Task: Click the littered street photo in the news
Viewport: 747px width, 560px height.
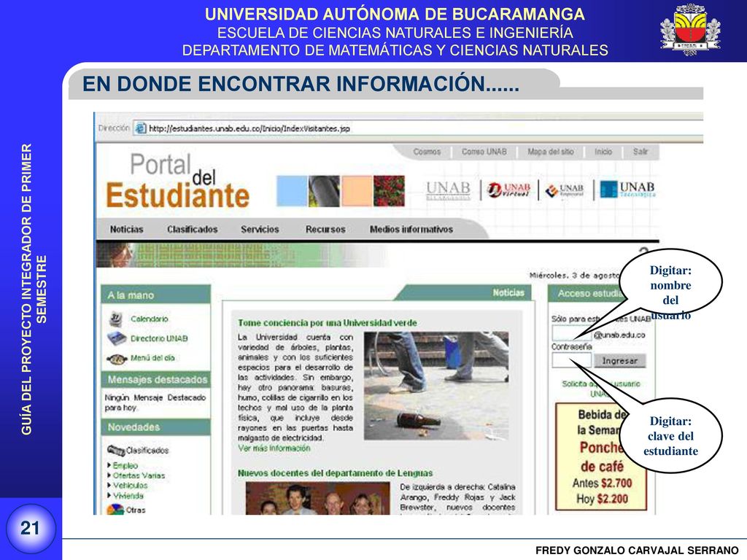Action: tap(436, 386)
